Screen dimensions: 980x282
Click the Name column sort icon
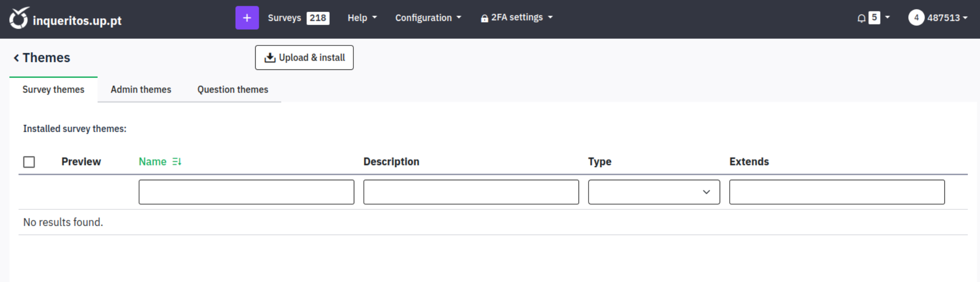point(177,162)
